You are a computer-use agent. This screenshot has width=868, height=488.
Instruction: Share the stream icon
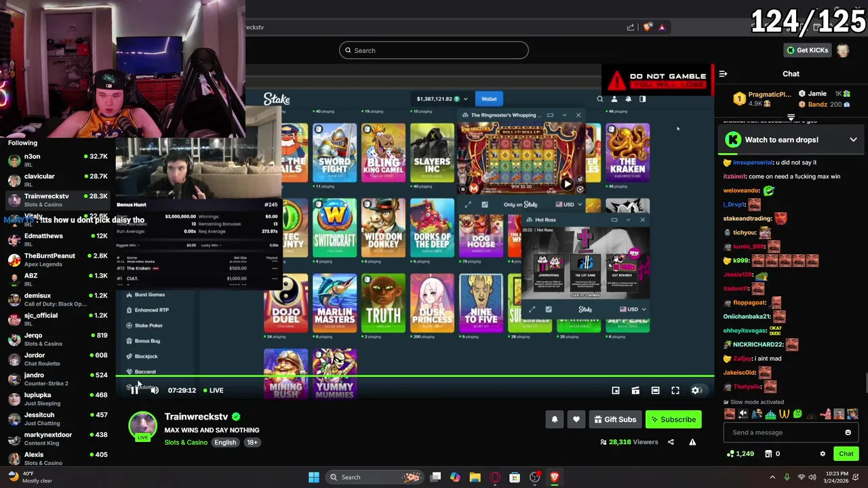point(671,442)
